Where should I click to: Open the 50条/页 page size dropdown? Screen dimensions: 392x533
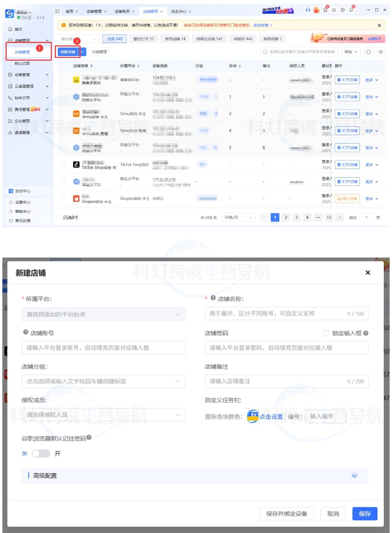pos(238,218)
